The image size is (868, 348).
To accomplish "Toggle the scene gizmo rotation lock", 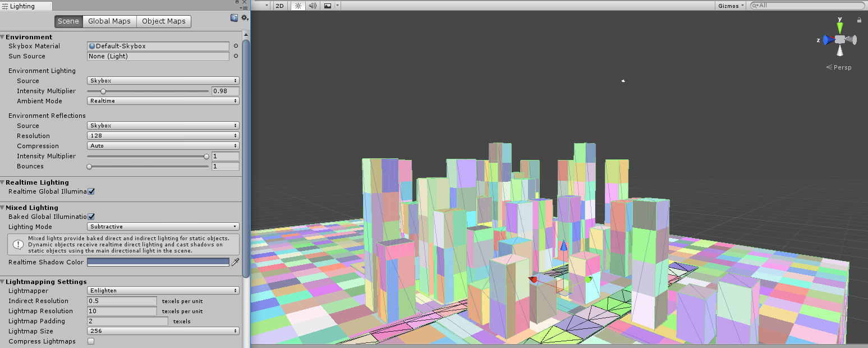I will point(859,20).
